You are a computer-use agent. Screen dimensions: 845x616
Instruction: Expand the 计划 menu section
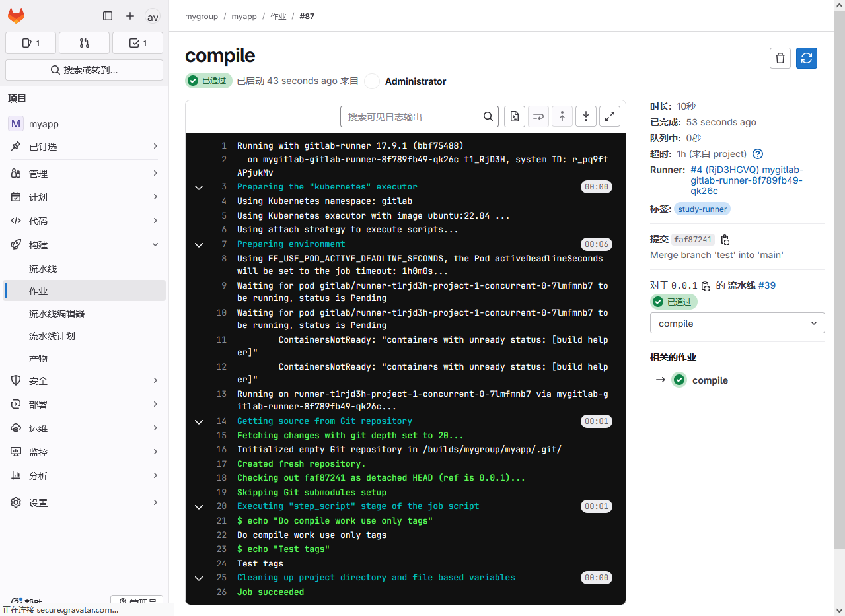(84, 197)
